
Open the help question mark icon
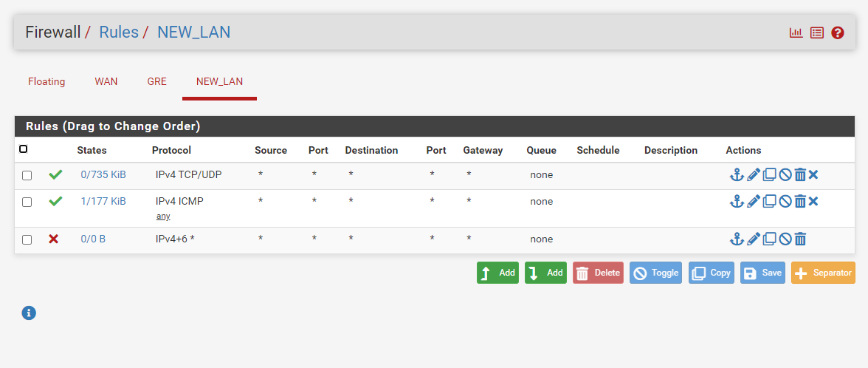(x=838, y=33)
